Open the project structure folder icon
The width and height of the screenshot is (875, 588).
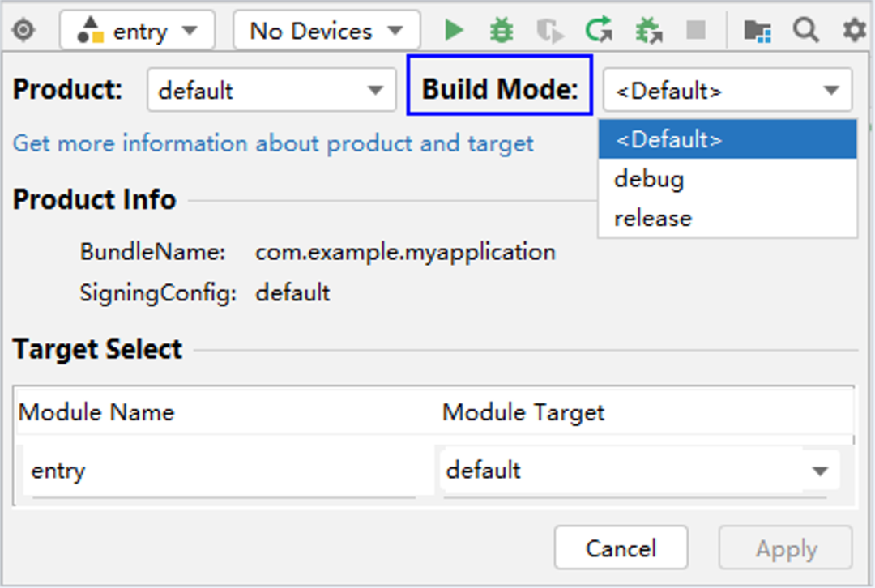[x=757, y=31]
